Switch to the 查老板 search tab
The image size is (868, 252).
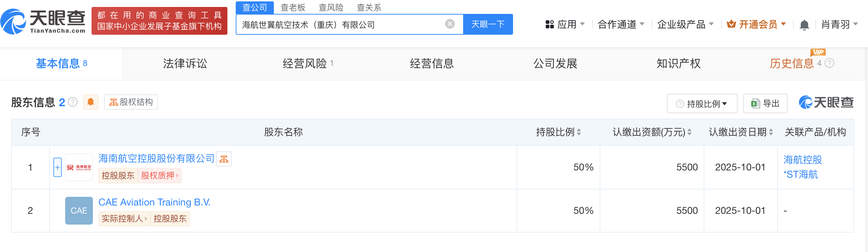pyautogui.click(x=293, y=8)
